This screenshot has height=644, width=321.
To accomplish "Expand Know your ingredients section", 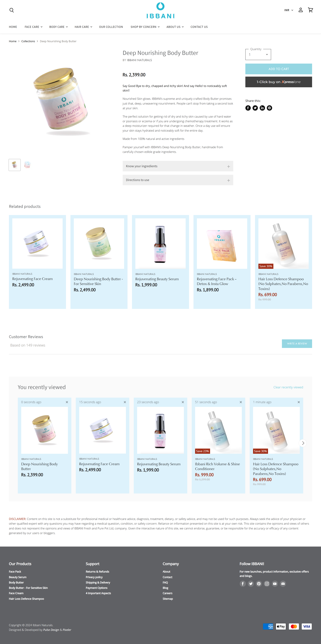I will coord(178,166).
